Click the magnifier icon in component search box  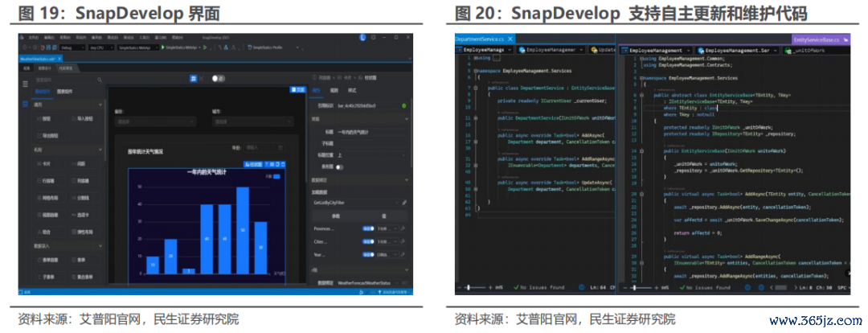coord(100,80)
